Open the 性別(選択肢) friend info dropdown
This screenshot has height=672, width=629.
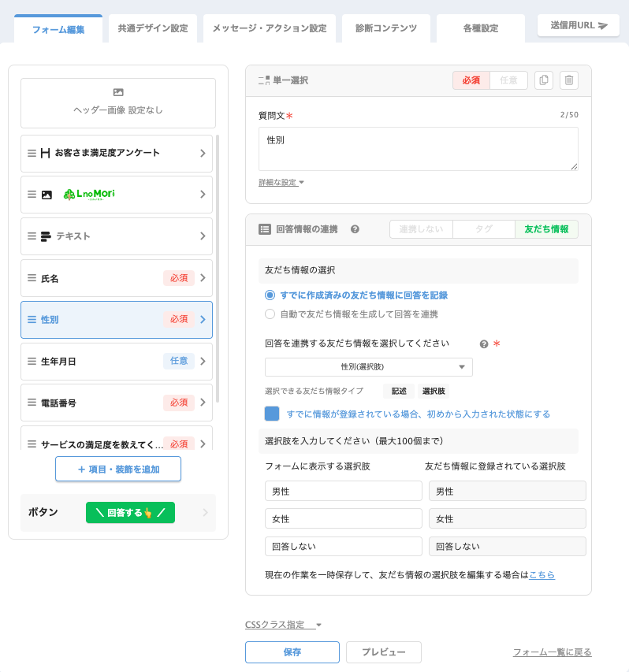pyautogui.click(x=369, y=367)
